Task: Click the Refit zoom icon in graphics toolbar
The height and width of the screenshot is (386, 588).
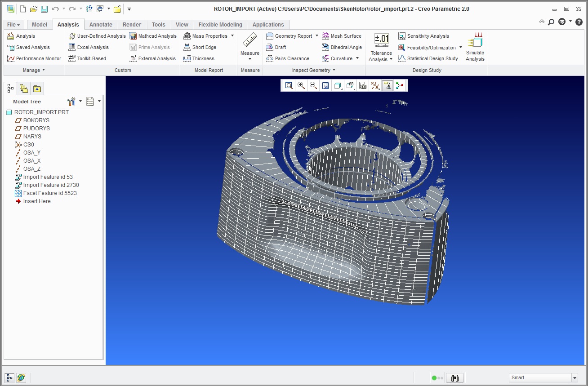Action: pyautogui.click(x=289, y=85)
